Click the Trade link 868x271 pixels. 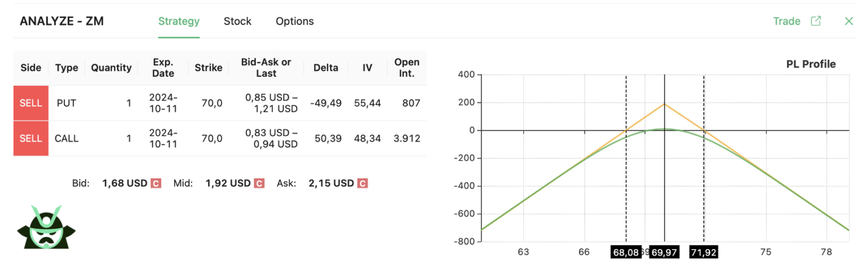click(x=787, y=21)
